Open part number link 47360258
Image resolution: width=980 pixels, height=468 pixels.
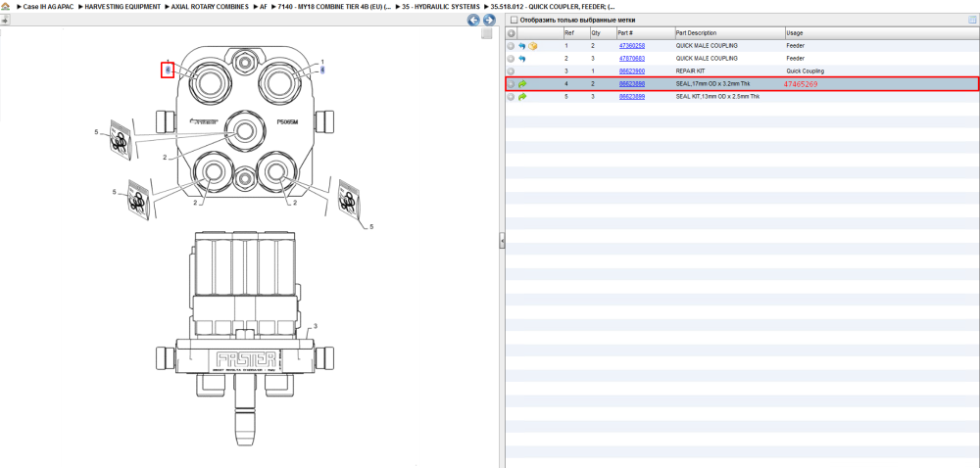(x=632, y=46)
